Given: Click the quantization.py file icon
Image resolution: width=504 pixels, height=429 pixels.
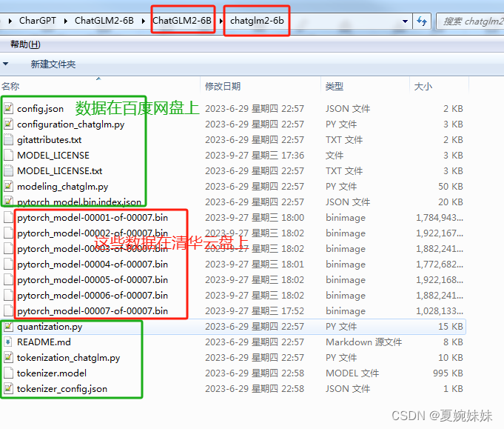Looking at the screenshot, I should click(8, 326).
